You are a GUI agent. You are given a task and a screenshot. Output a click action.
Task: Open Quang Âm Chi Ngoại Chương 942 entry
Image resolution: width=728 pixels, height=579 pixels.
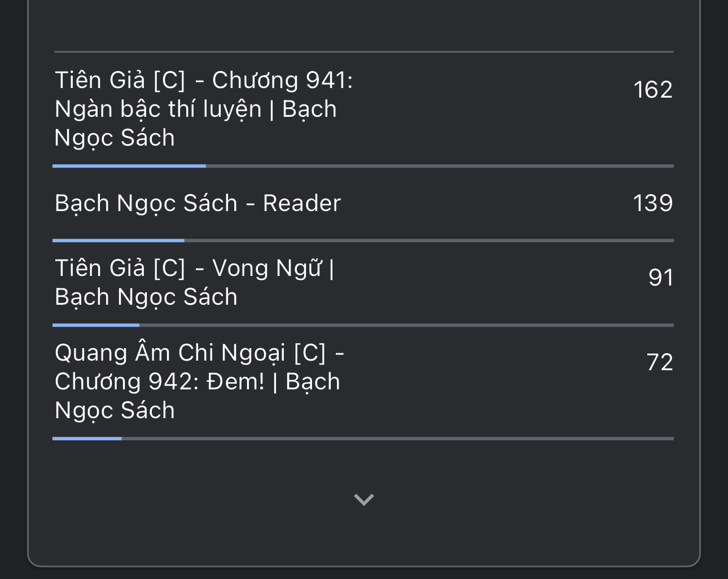point(199,381)
